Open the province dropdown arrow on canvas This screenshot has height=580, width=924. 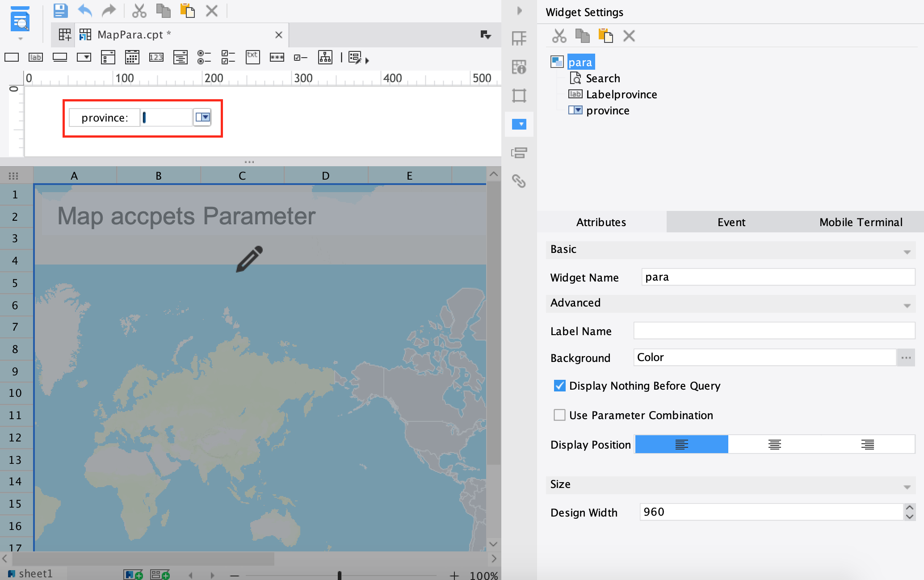pyautogui.click(x=202, y=117)
